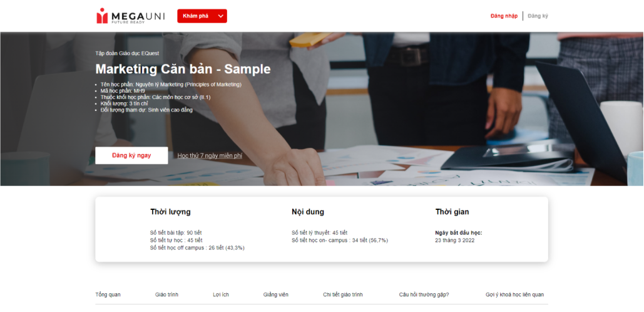Click Số tiết lý thuyết: 45 tiết
Viewport: 644px width, 312px height.
(x=320, y=232)
